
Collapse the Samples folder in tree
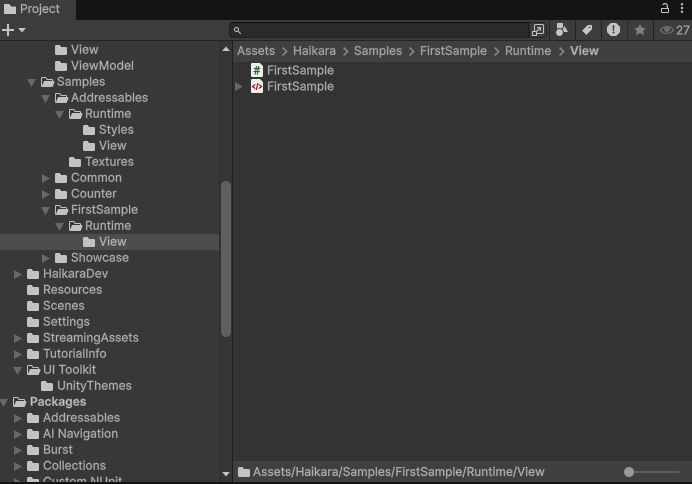click(32, 82)
